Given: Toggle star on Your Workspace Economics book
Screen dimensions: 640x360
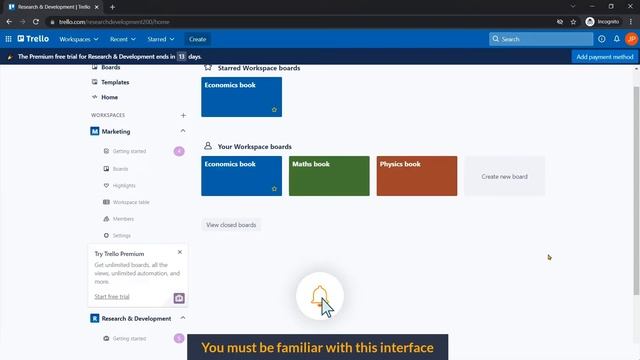Looking at the screenshot, I should coord(274,189).
